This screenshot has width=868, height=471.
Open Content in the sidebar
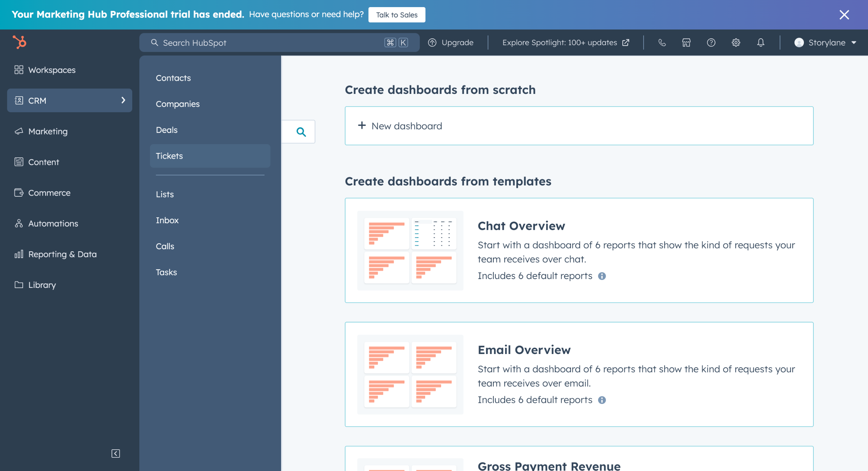coord(70,162)
